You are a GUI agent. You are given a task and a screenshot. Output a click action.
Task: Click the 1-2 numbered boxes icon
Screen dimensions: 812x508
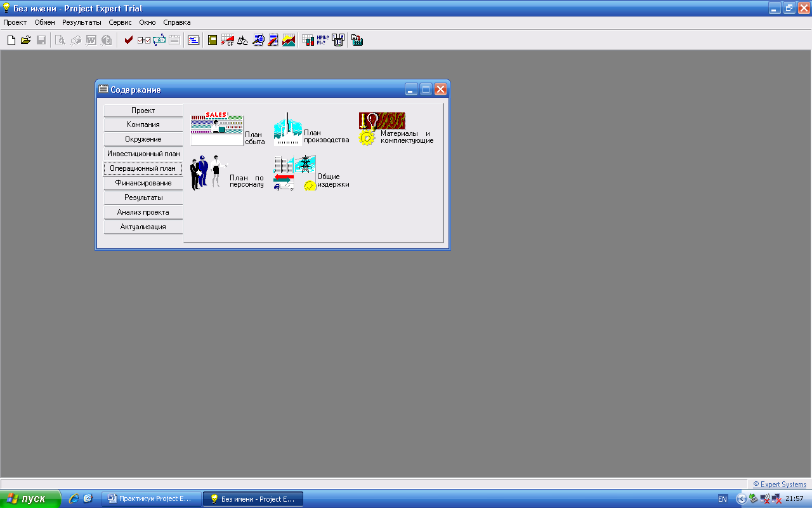pos(338,40)
